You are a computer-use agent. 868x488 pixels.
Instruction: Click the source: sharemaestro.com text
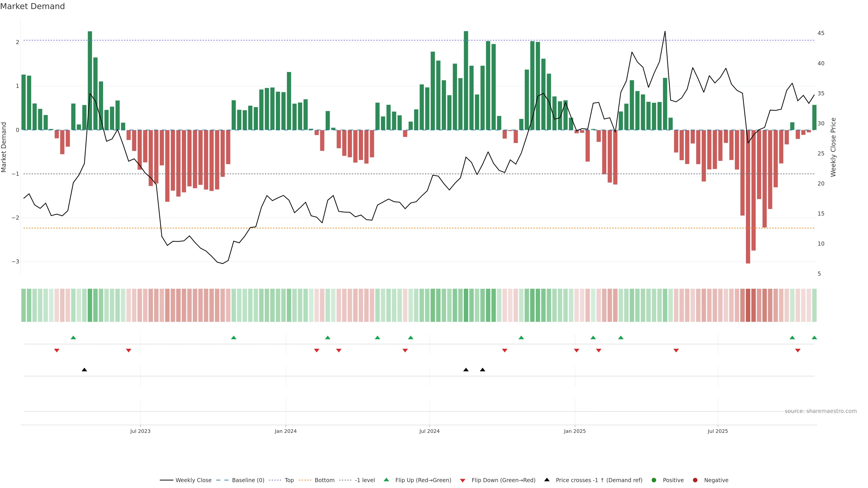pyautogui.click(x=821, y=411)
